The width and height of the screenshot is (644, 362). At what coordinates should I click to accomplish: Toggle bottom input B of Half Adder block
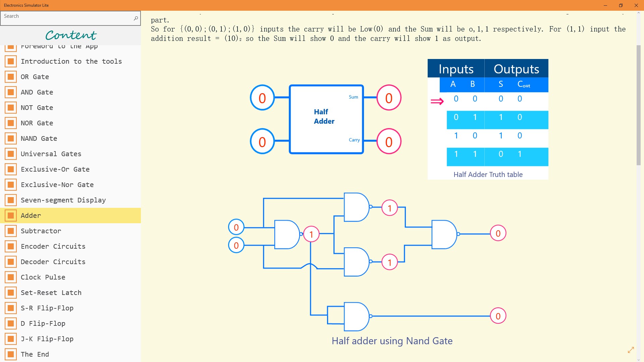pos(262,142)
